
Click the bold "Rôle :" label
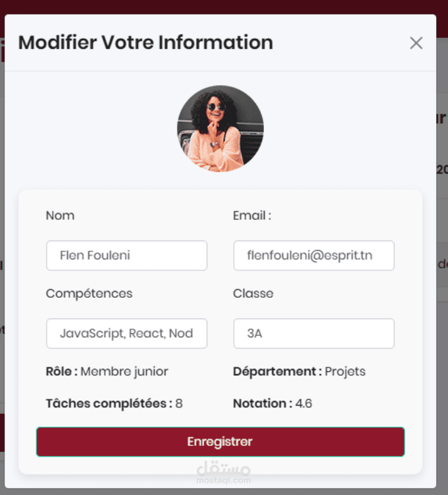coord(62,371)
